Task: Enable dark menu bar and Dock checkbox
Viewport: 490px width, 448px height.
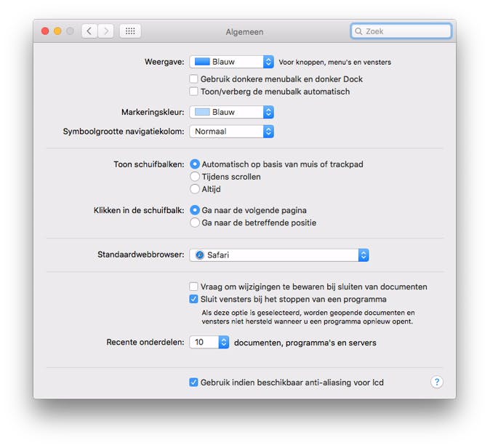Action: (194, 79)
